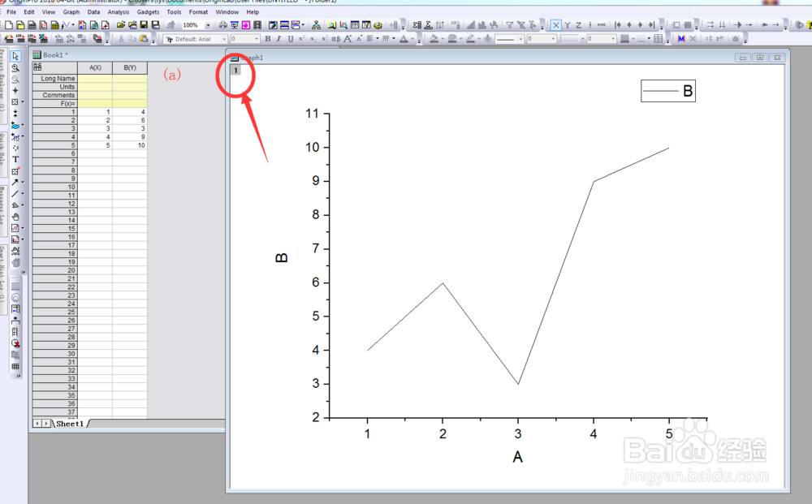812x504 pixels.
Task: Apply italic text formatting
Action: click(x=279, y=39)
